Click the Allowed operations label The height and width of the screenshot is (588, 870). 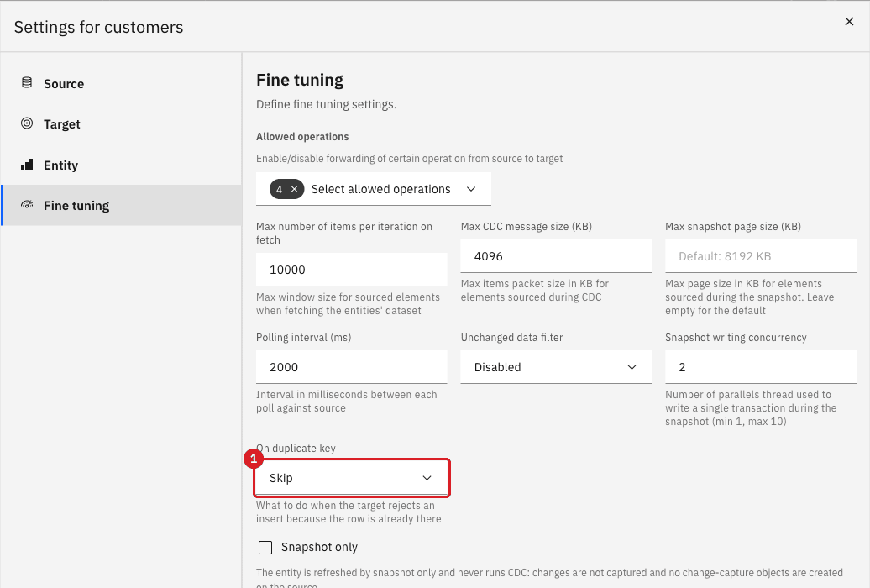click(x=302, y=137)
